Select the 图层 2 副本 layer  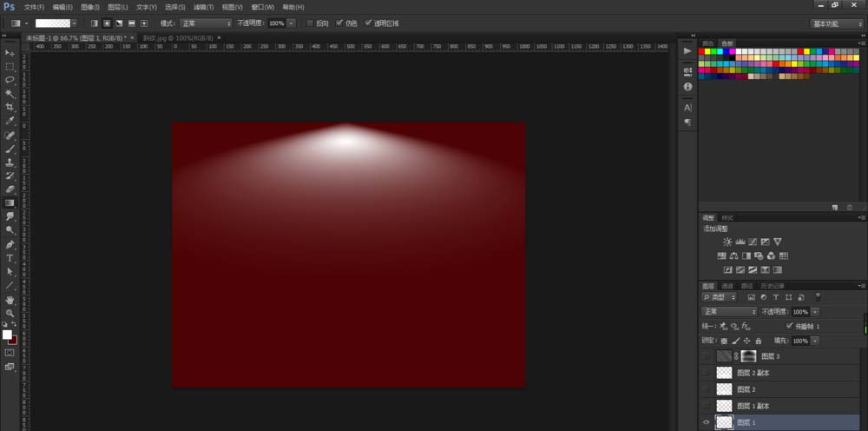pos(753,373)
